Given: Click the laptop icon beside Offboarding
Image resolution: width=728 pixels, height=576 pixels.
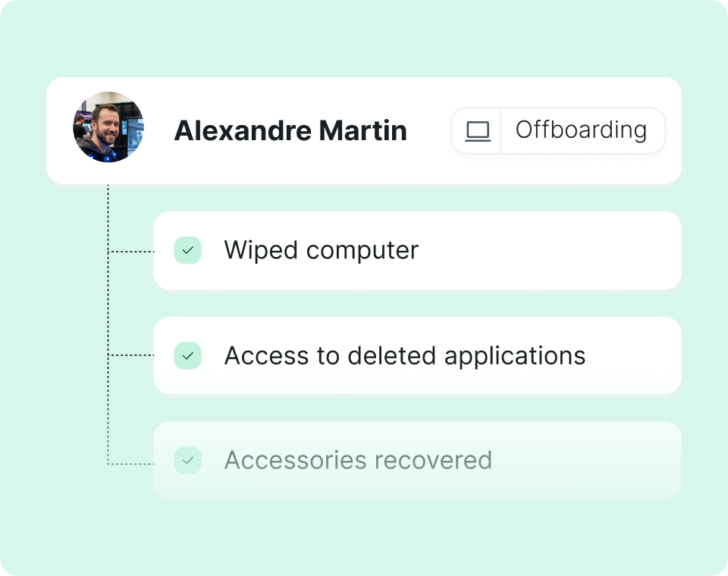Looking at the screenshot, I should click(477, 131).
